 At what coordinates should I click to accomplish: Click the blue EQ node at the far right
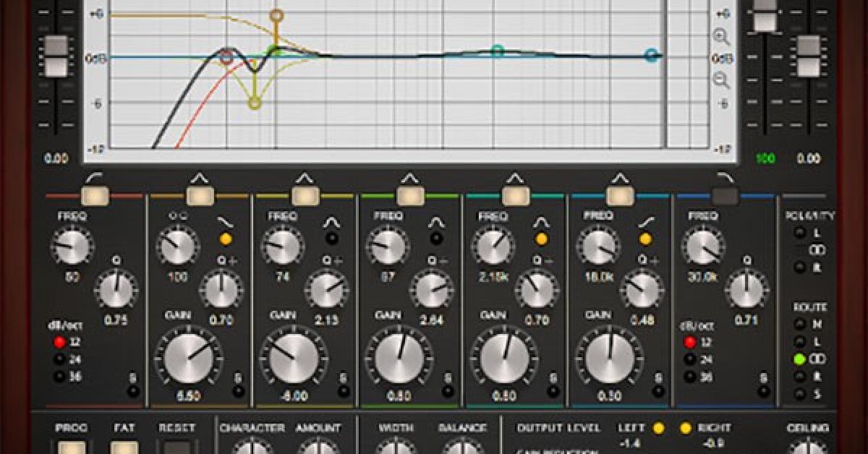point(652,55)
